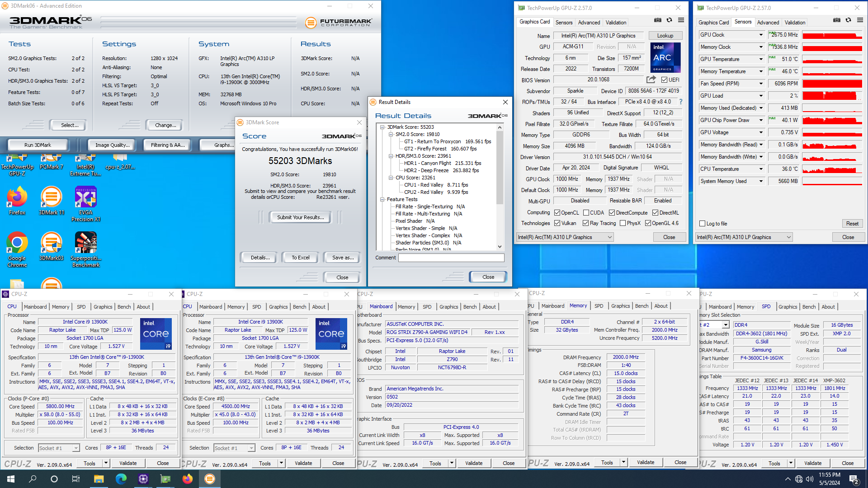This screenshot has height=488, width=868.
Task: Open hamburger menu in left GPU-Z window
Action: coord(681,20)
